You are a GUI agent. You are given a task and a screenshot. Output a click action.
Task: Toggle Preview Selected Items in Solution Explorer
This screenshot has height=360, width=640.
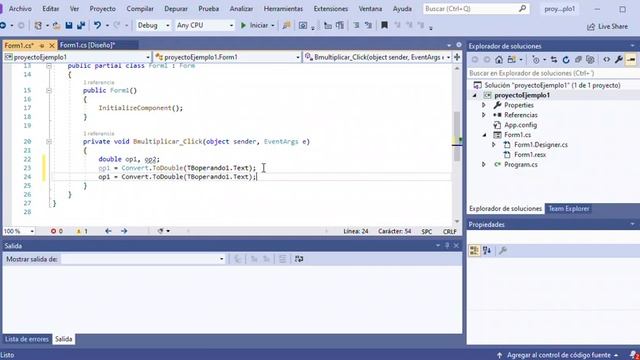click(631, 60)
